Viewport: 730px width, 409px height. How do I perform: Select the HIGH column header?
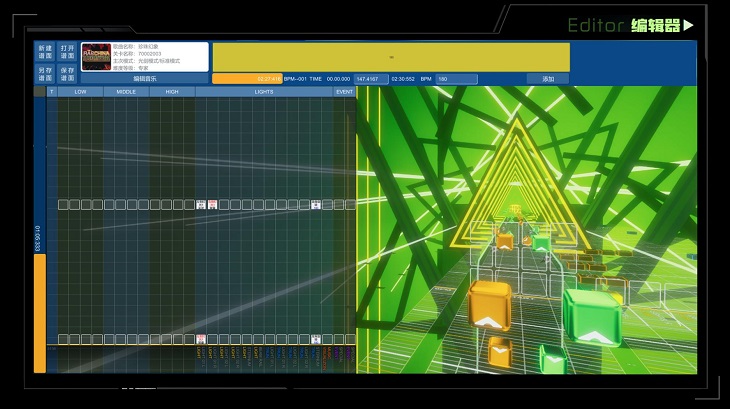click(172, 92)
